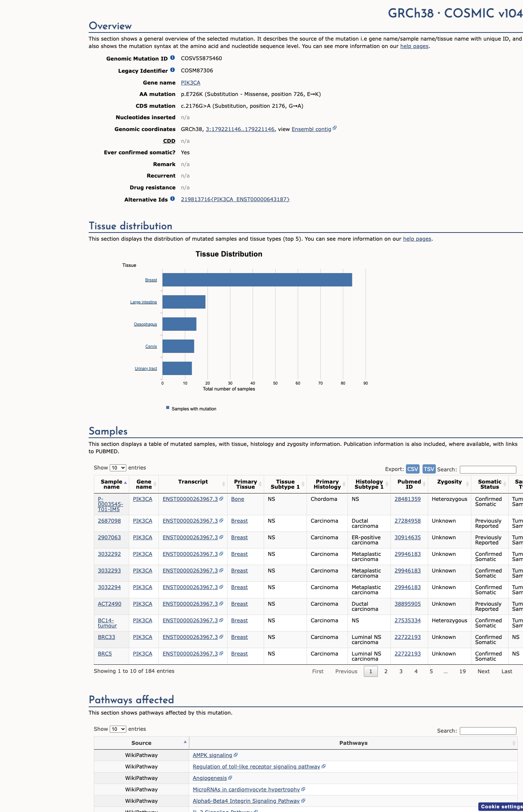Sort pathways table by Pathways column

[x=353, y=743]
